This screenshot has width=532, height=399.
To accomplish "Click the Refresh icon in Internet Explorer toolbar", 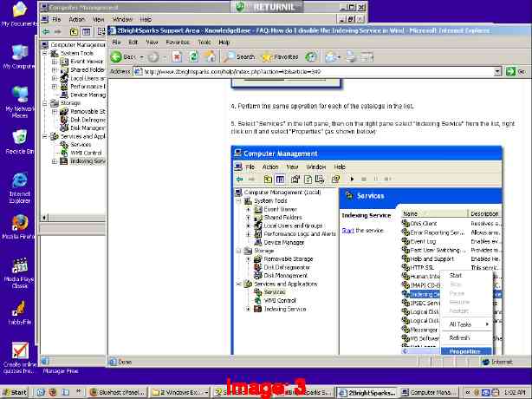I will 193,57.
